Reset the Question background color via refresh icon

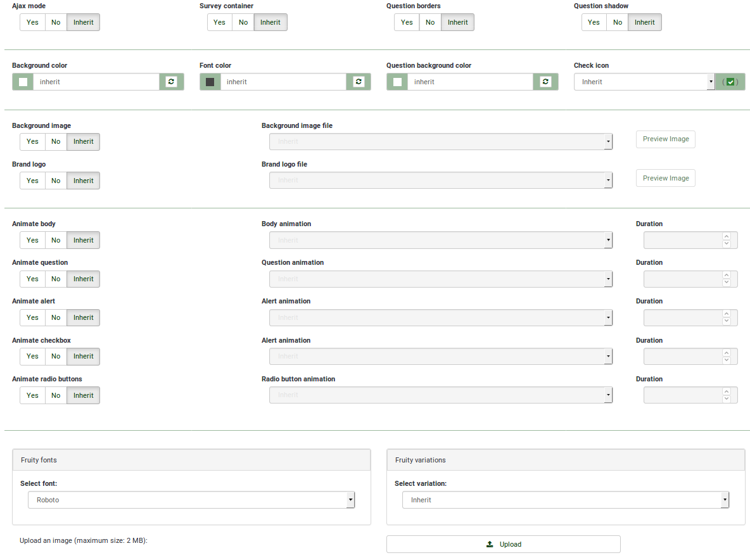545,82
